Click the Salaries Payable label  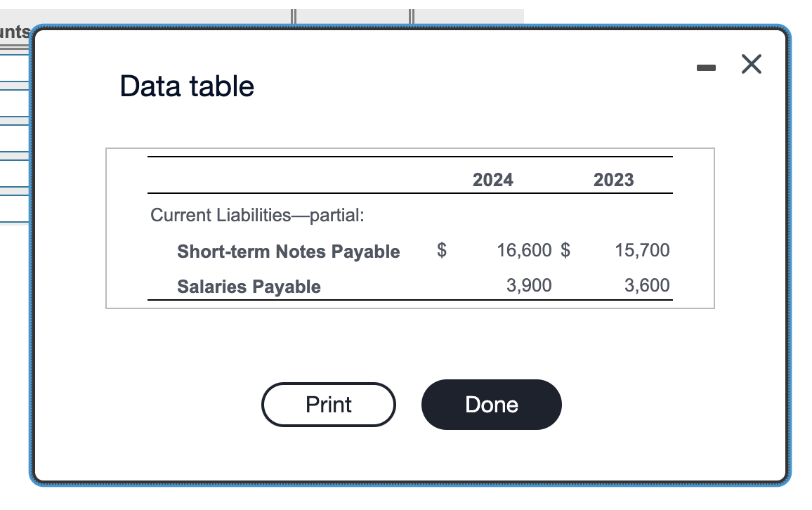pos(249,287)
